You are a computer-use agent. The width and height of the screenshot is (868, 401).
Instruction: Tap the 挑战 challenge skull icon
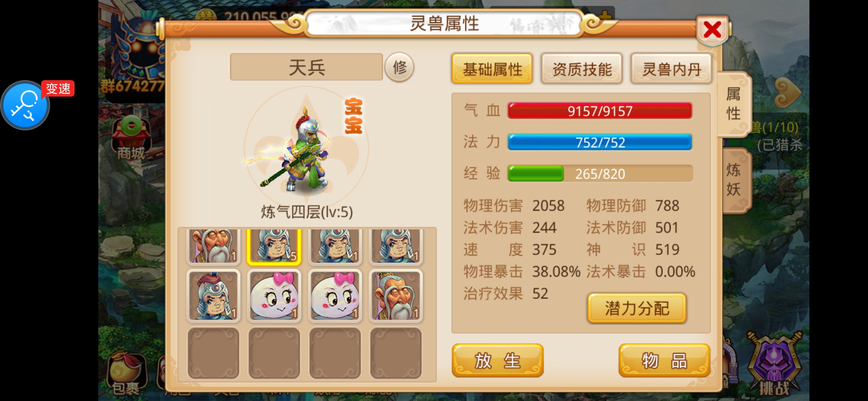coord(774,364)
